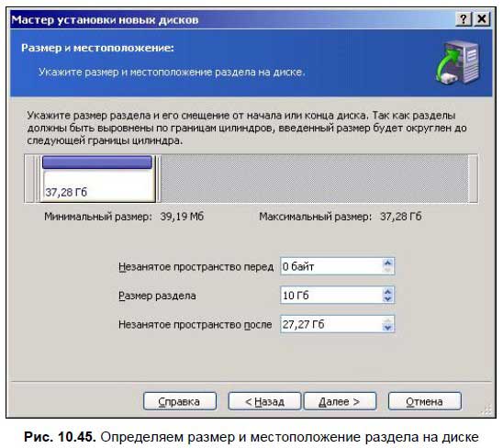Click the resize grip in window corner
This screenshot has width=503, height=448.
pyautogui.click(x=487, y=409)
